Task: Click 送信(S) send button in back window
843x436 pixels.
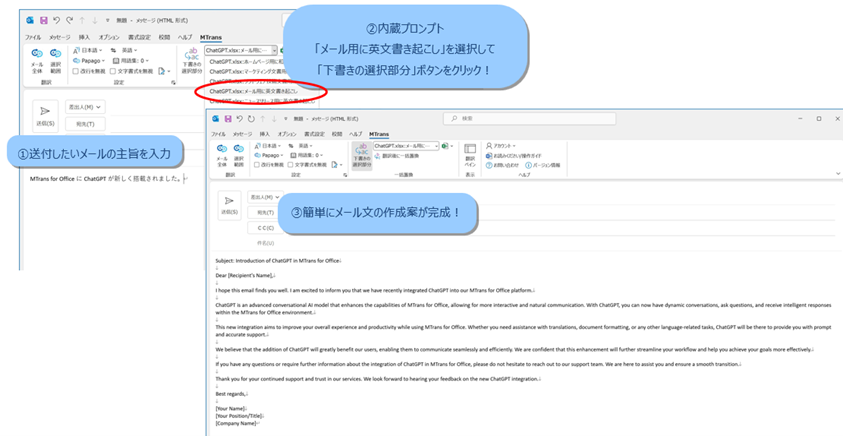Action: [x=45, y=116]
